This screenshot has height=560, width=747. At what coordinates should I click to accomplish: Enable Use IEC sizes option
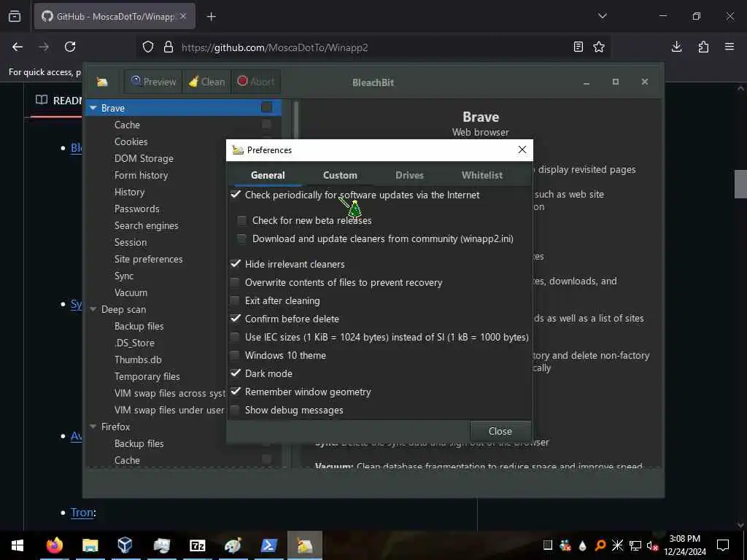coord(236,337)
